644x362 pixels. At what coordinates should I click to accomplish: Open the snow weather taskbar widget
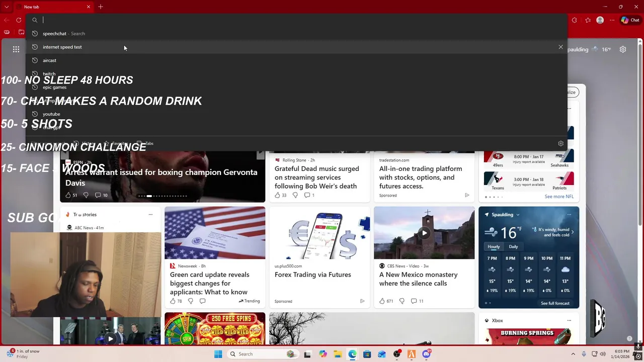23,354
